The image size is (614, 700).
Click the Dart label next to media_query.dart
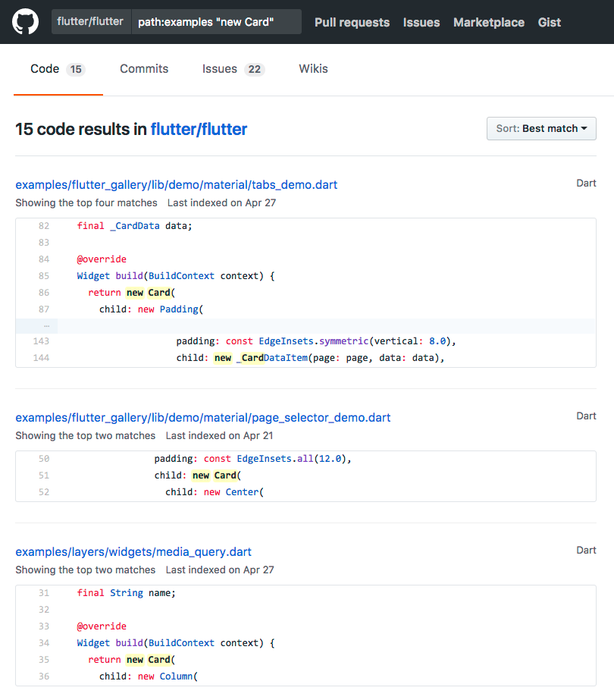click(586, 550)
